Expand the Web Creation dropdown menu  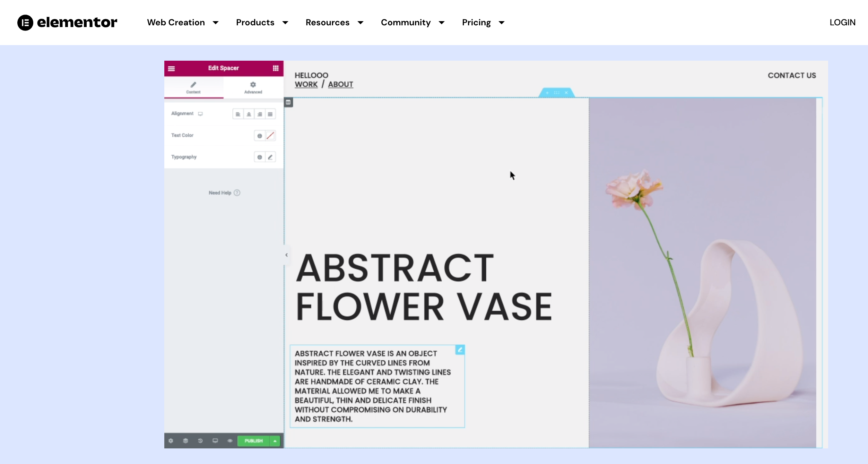point(183,23)
